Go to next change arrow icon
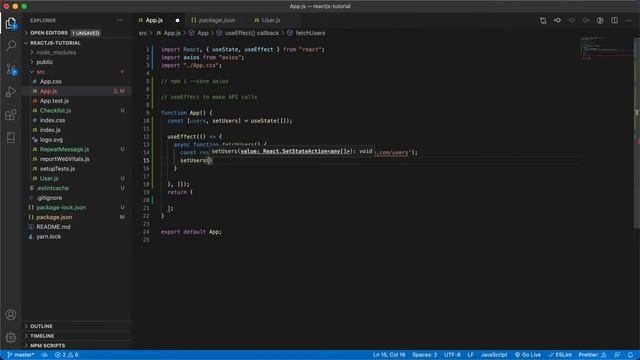 click(x=586, y=20)
